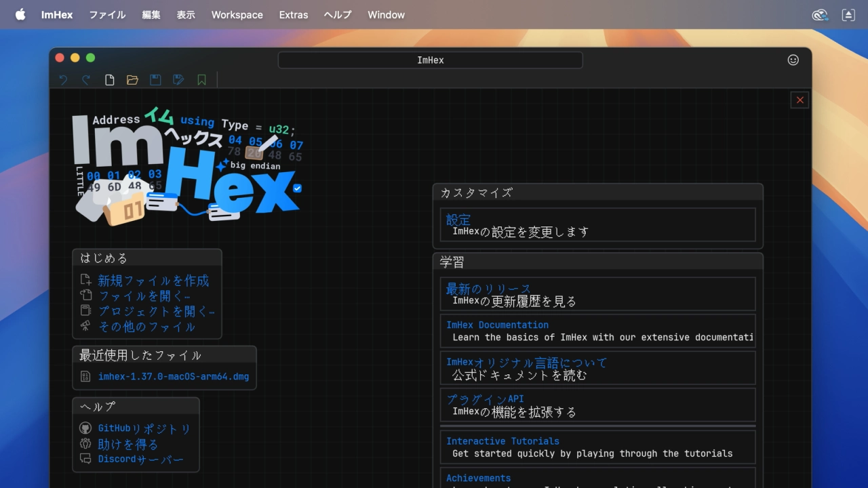The image size is (868, 488).
Task: Click the Discord chat bubble icon
Action: point(85,459)
